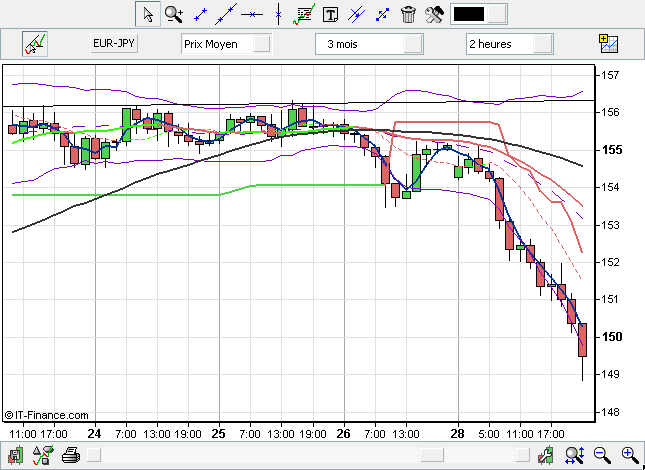
Task: Pick the vertical line drawing tool
Action: [278, 14]
